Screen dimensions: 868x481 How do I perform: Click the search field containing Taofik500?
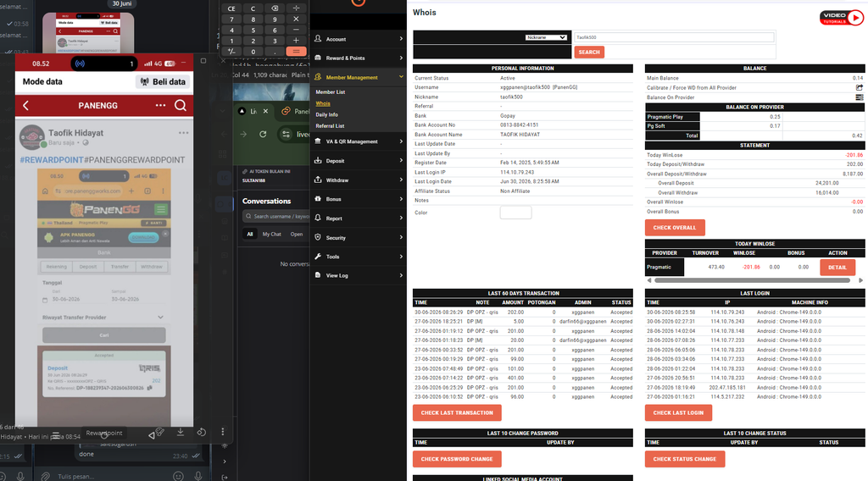point(674,37)
